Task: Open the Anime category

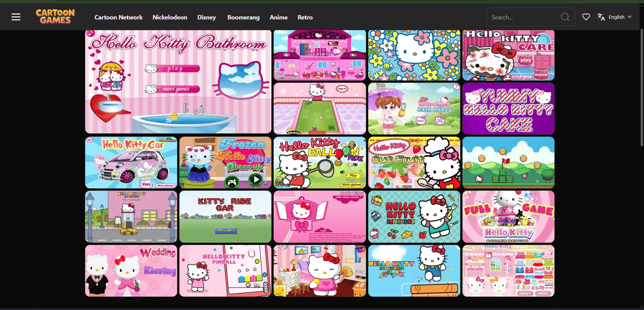Action: tap(279, 17)
